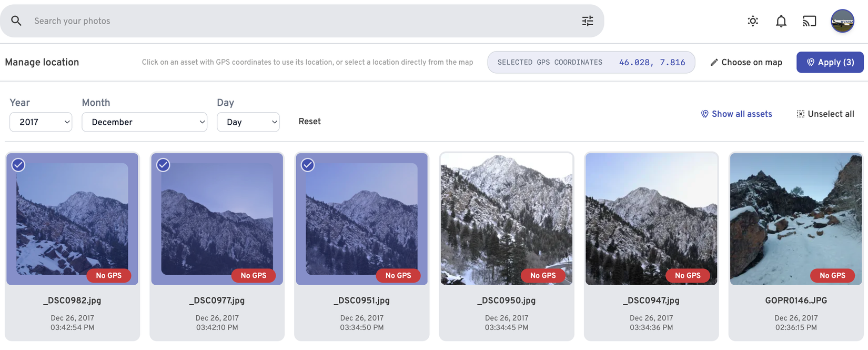Click the pencil icon on Choose on map
This screenshot has width=868, height=350.
(714, 62)
